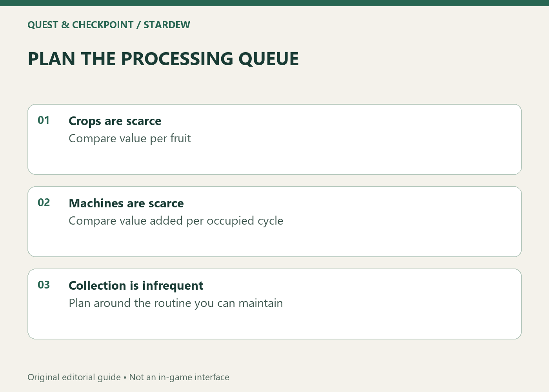The width and height of the screenshot is (549, 392).
Task: Click the "QUEST & CHECKPOINT / STARDEW" header text
Action: [109, 25]
